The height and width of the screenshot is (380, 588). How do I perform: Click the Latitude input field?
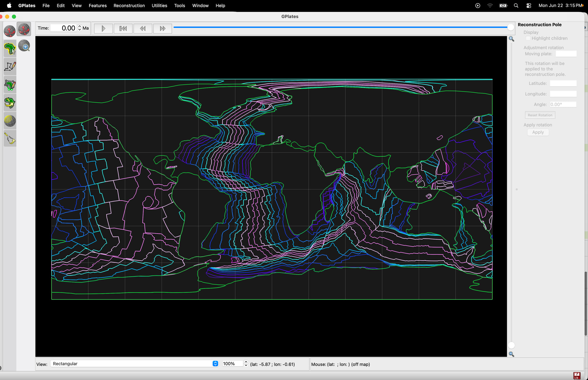pos(563,83)
